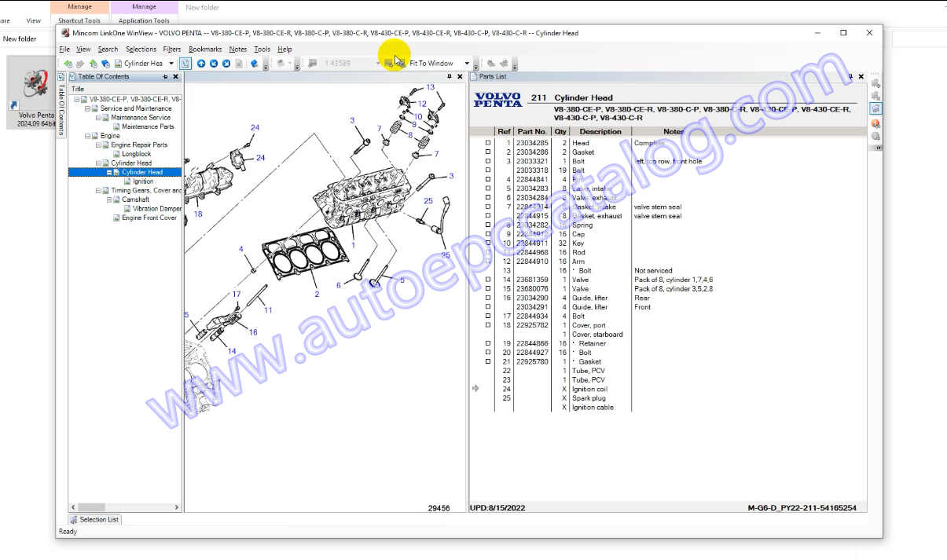The height and width of the screenshot is (560, 947).
Task: Click the blue left-arrow previous page button
Action: [x=214, y=64]
